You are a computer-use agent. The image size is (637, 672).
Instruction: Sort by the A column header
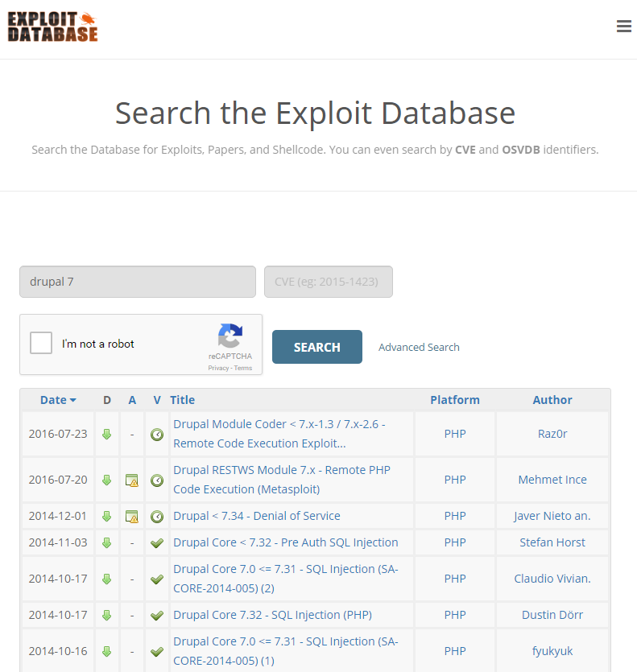pos(132,400)
